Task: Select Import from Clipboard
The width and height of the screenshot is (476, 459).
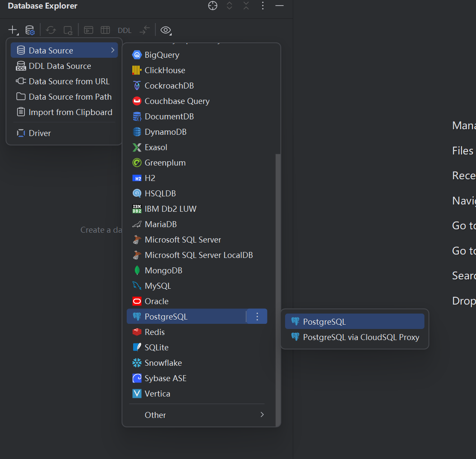Action: point(64,112)
